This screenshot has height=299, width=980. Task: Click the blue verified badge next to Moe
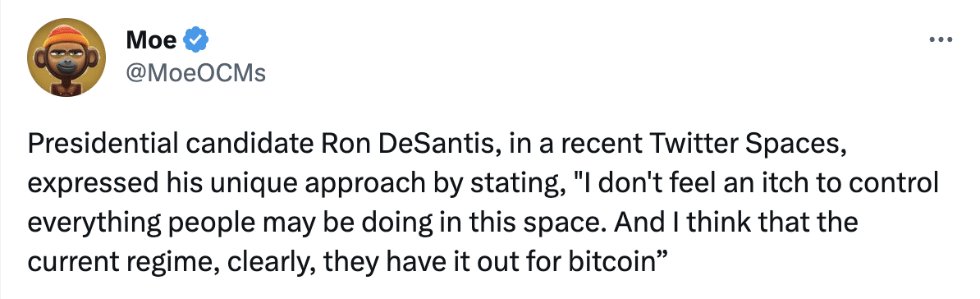(196, 40)
